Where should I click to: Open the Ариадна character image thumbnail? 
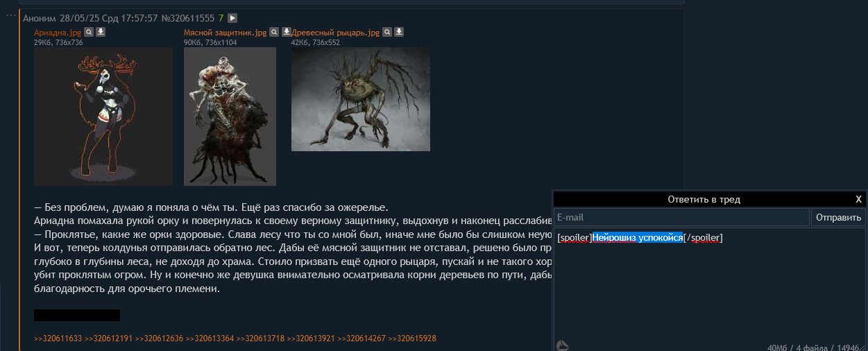click(103, 117)
